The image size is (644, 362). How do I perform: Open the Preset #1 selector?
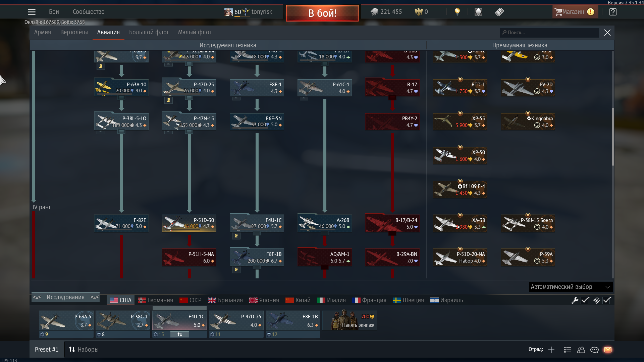point(47,350)
